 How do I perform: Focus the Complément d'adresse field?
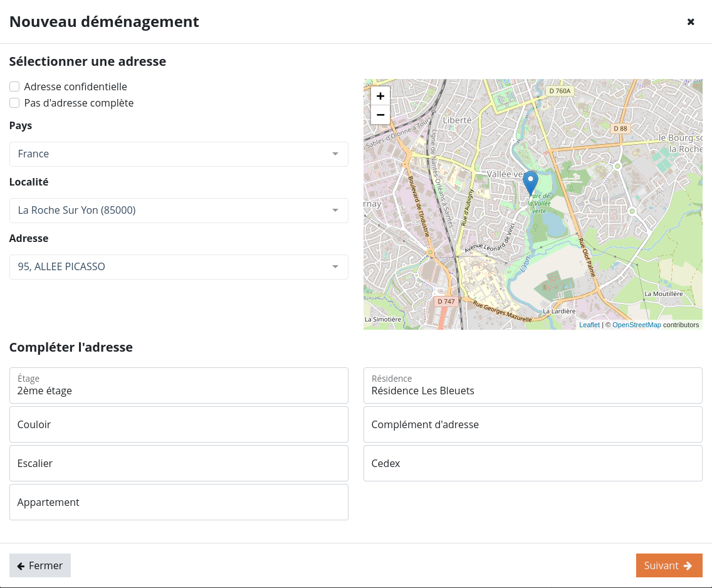(x=533, y=424)
